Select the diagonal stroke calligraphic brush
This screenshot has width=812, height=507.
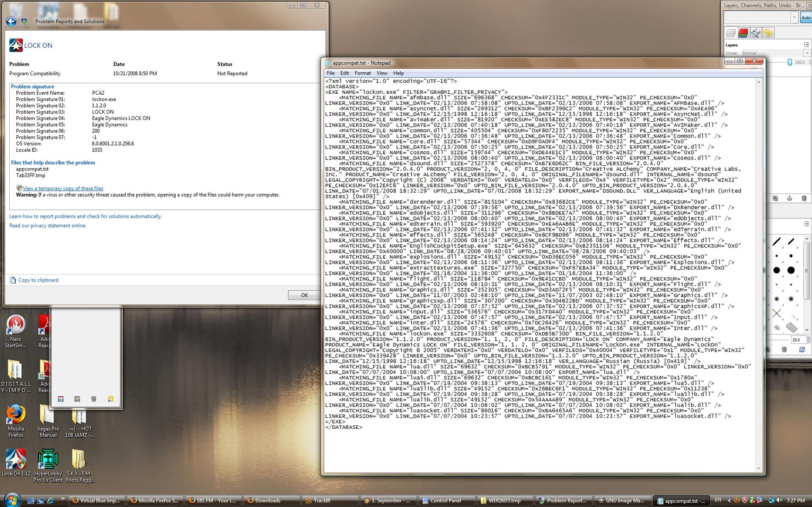777,241
